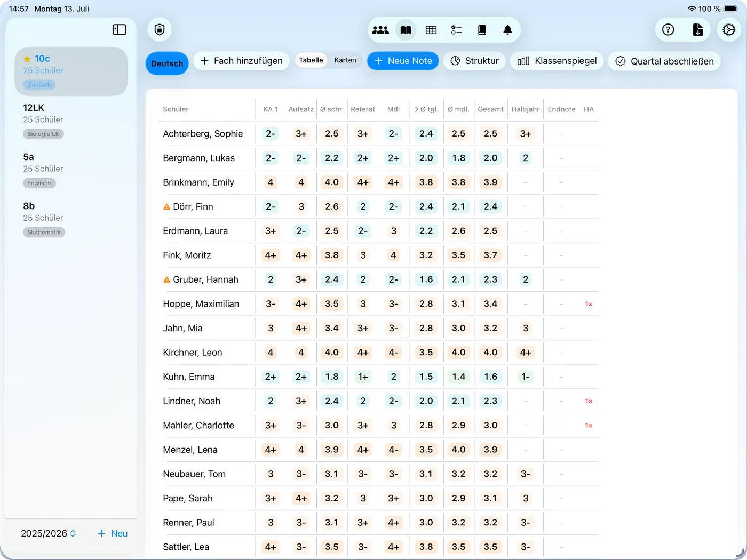Image resolution: width=747 pixels, height=560 pixels.
Task: Open the table grid view icon
Action: (x=431, y=30)
